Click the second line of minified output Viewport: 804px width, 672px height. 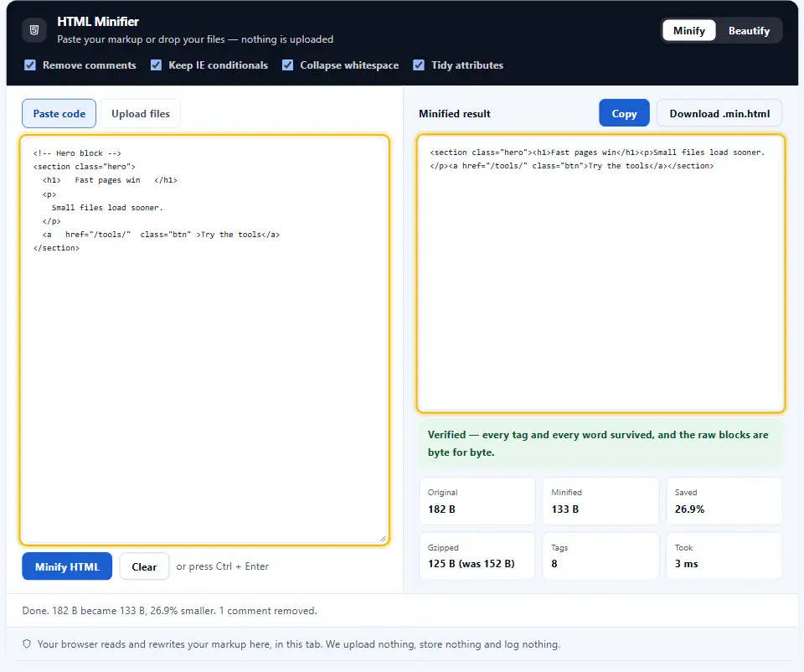click(572, 166)
